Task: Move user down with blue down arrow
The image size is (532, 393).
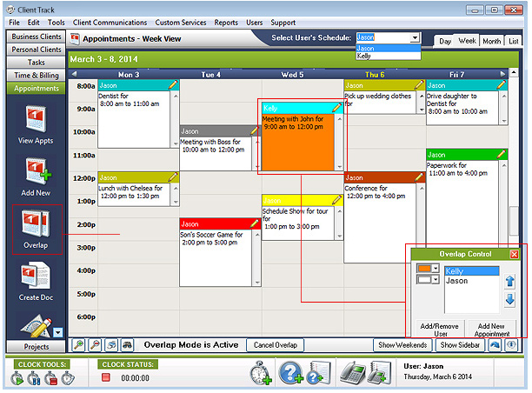Action: (510, 300)
